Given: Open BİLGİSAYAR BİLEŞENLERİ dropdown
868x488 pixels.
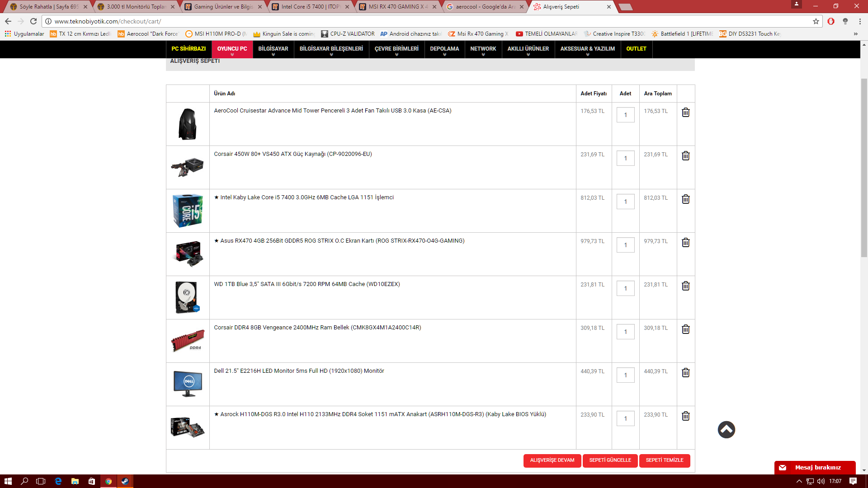Looking at the screenshot, I should click(331, 50).
